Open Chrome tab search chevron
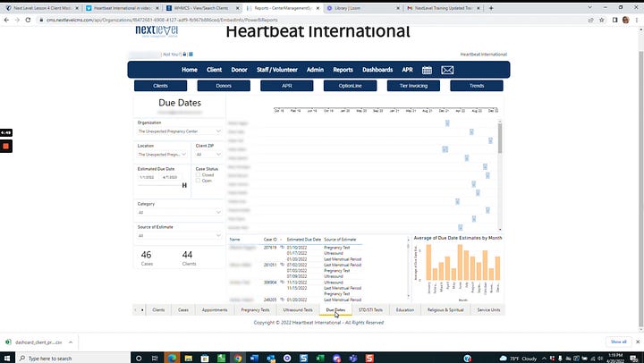The width and height of the screenshot is (644, 363). (589, 7)
